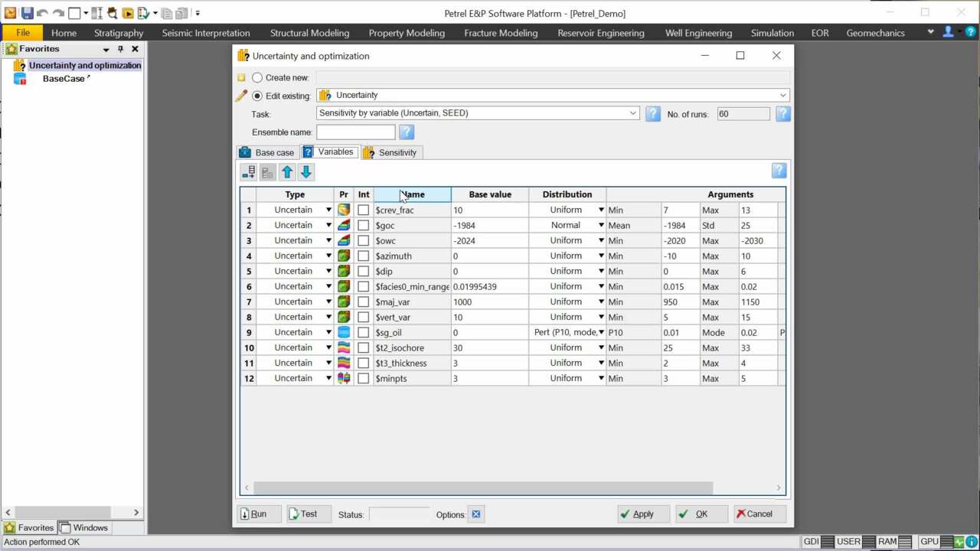Switch to the Windows pane tab

[x=83, y=527]
